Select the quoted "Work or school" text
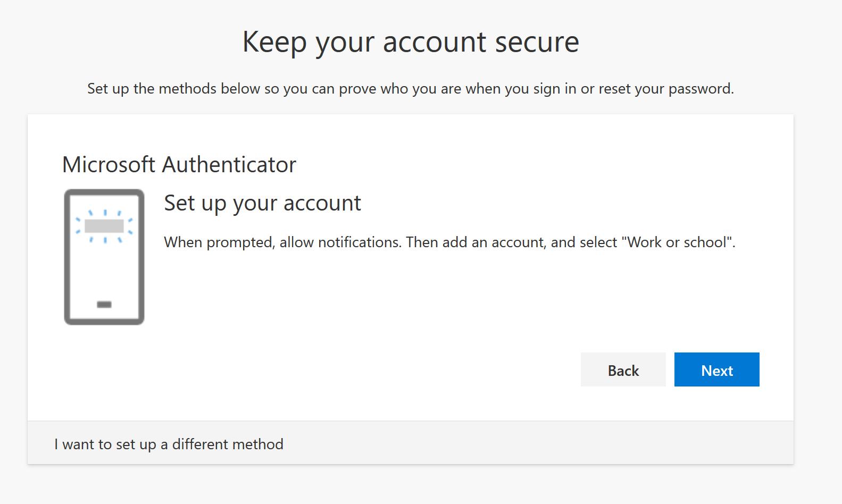The width and height of the screenshot is (842, 504). (677, 242)
